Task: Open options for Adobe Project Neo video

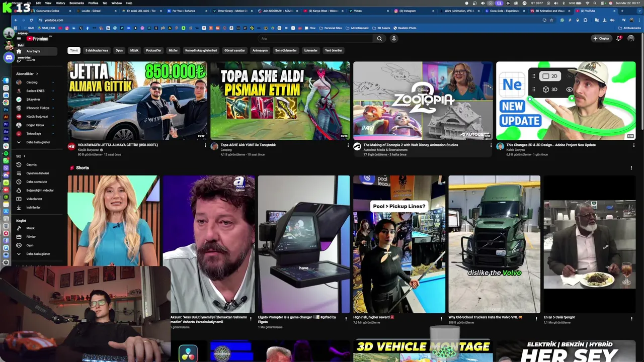Action: (x=633, y=145)
